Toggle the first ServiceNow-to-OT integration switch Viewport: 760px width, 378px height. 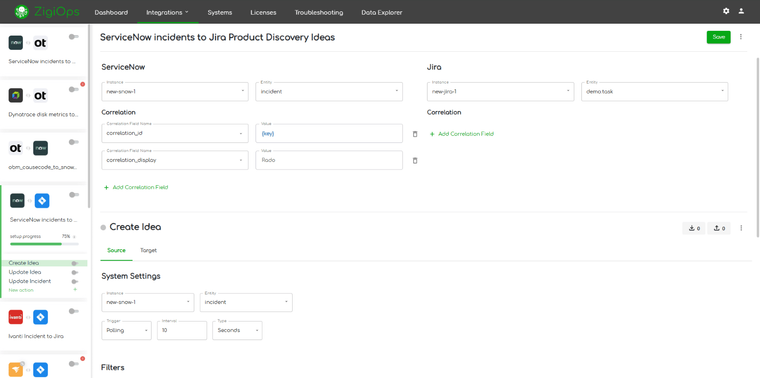click(x=74, y=36)
